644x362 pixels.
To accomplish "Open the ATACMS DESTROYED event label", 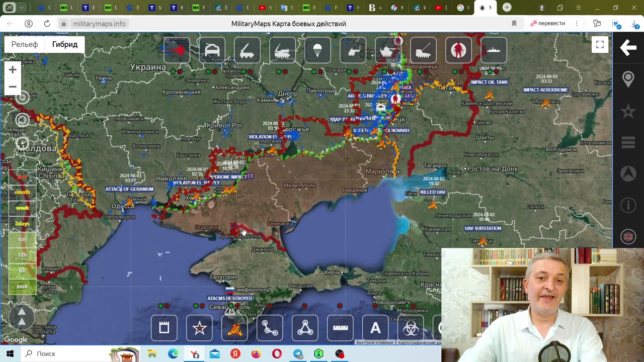I will pos(230,299).
